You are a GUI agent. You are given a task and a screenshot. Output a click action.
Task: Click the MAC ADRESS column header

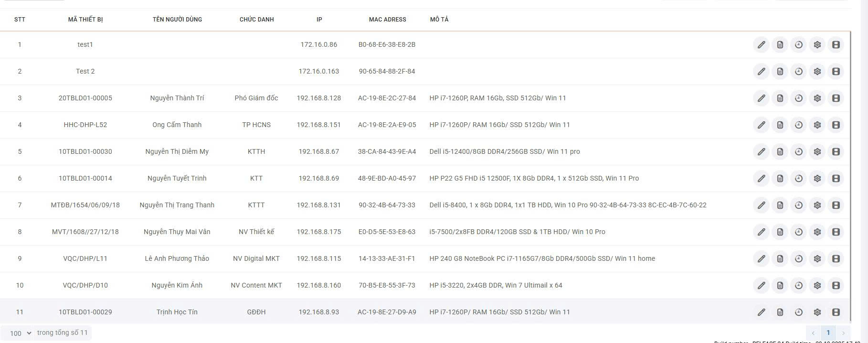click(387, 20)
